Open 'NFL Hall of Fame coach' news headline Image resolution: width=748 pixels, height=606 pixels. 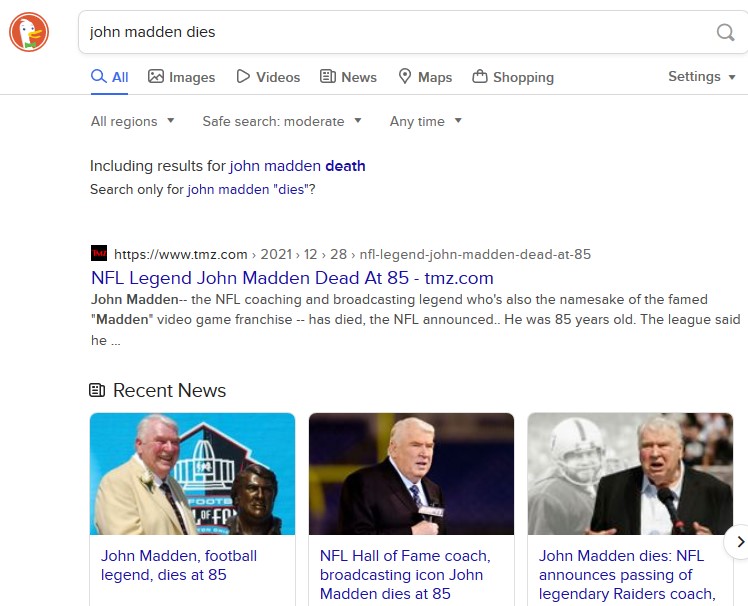[405, 575]
